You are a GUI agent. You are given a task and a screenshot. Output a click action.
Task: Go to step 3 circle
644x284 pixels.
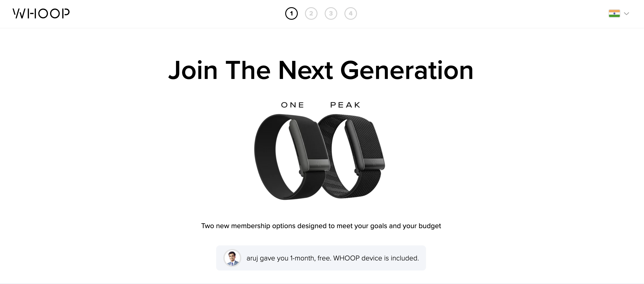[331, 13]
